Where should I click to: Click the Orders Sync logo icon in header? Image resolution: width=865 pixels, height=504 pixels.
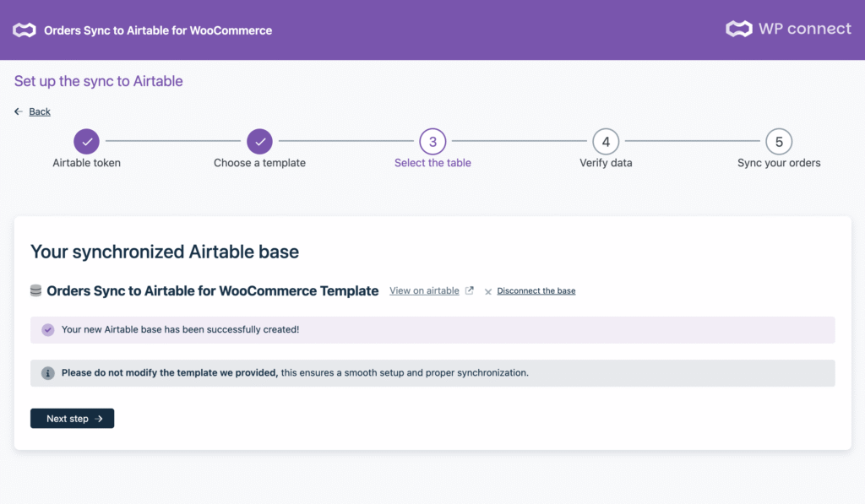[x=24, y=30]
